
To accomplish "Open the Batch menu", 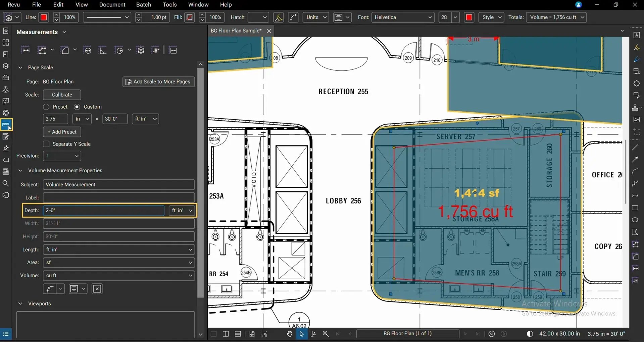I will click(144, 5).
